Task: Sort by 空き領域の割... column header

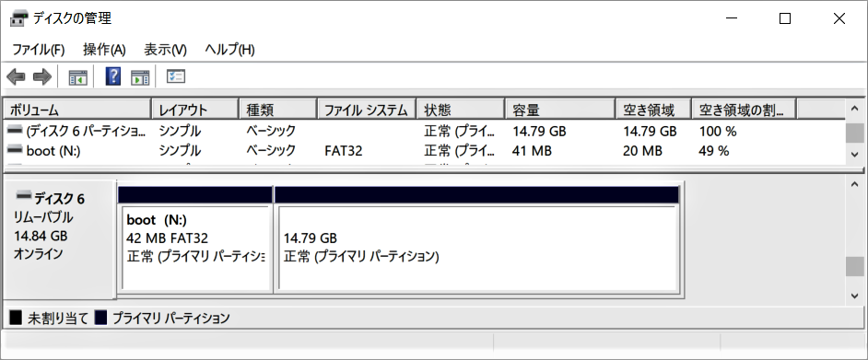Action: click(x=744, y=110)
